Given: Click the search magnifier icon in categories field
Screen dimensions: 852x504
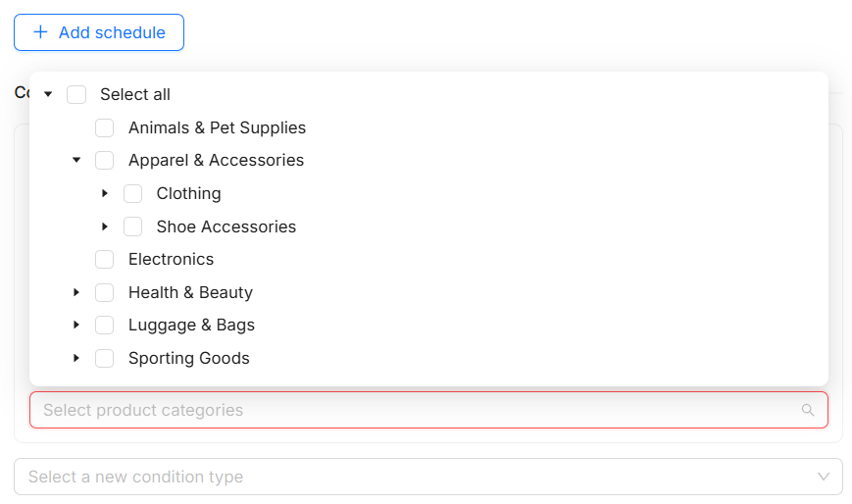Looking at the screenshot, I should tap(808, 410).
